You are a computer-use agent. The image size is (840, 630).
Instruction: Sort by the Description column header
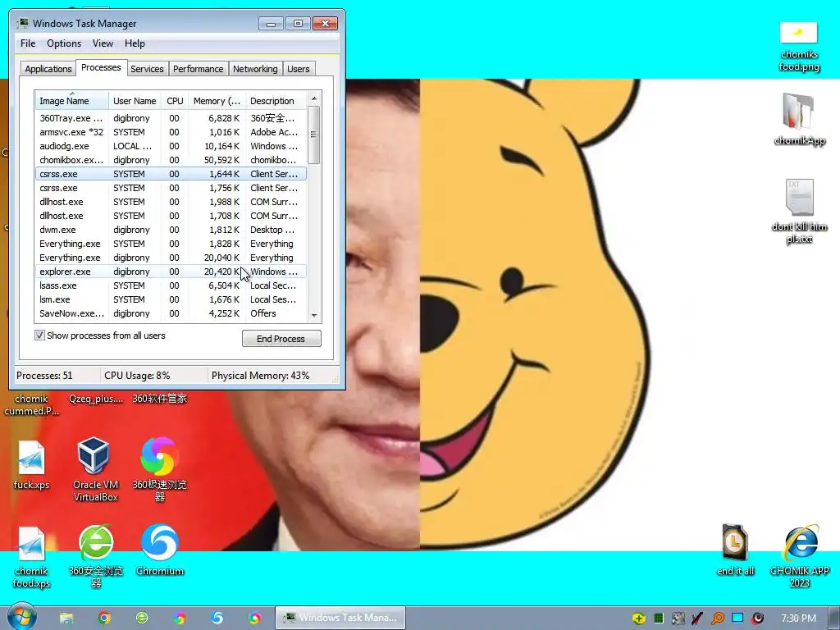(276, 101)
